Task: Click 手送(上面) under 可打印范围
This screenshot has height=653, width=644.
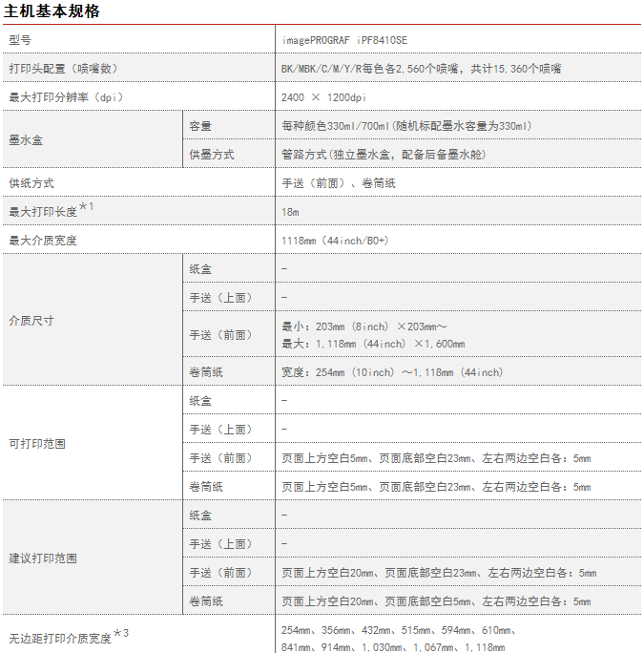Action: 220,430
